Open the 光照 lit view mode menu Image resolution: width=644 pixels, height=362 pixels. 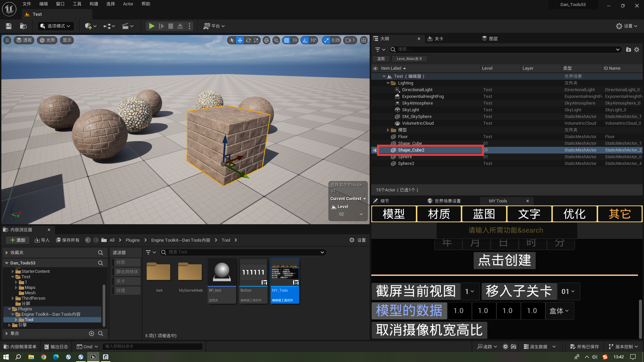[47, 40]
